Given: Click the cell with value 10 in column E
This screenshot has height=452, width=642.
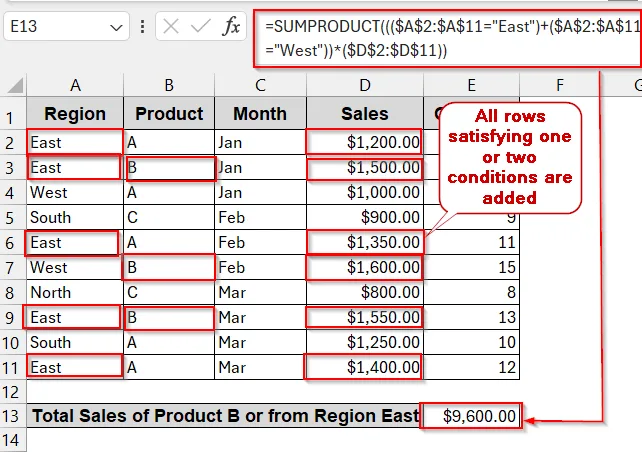Looking at the screenshot, I should [471, 342].
